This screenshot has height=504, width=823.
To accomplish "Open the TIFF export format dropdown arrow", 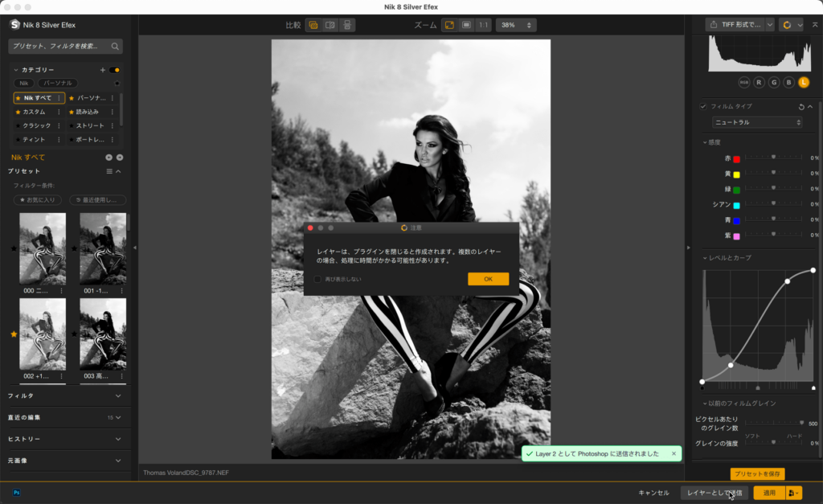I will 769,25.
